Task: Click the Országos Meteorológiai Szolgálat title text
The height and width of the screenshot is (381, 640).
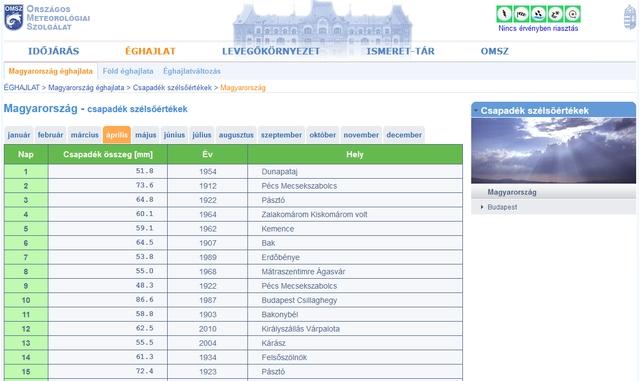Action: pyautogui.click(x=58, y=18)
